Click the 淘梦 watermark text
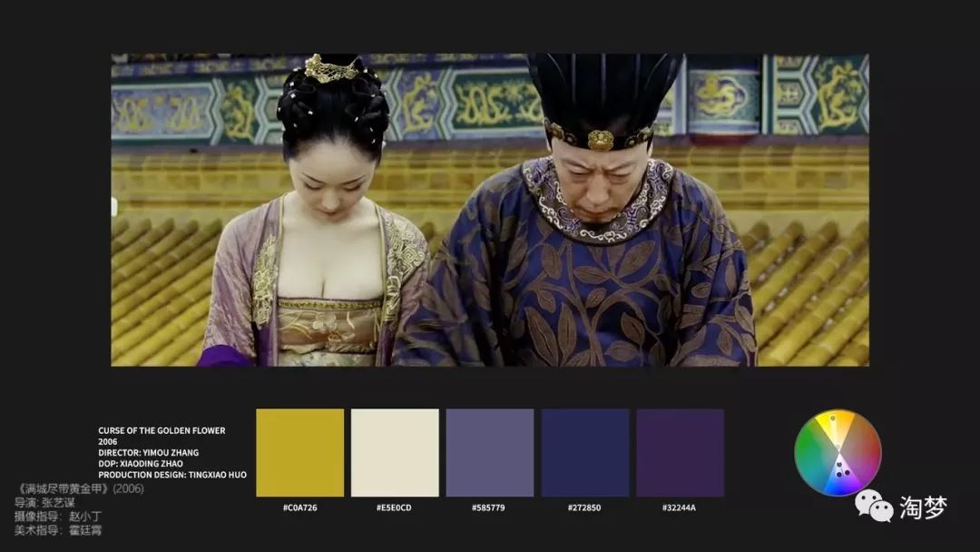This screenshot has width=980, height=552. point(923,508)
